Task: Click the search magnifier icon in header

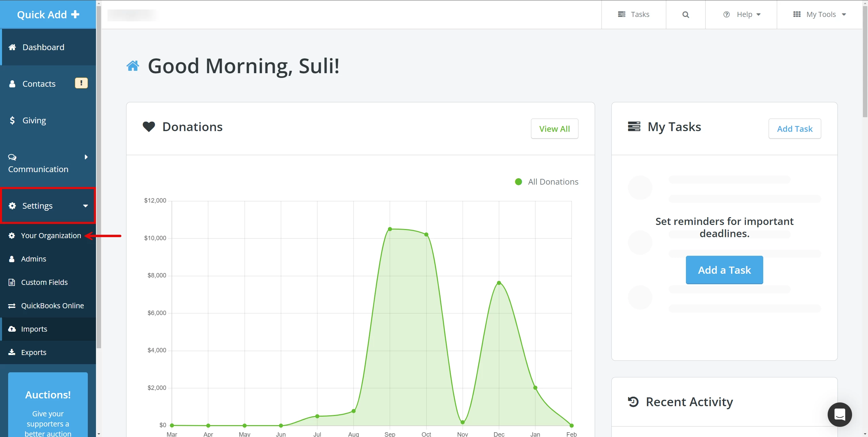Action: 685,15
